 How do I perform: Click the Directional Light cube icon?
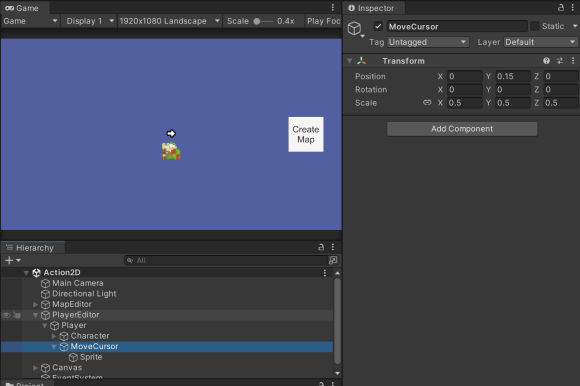click(45, 294)
